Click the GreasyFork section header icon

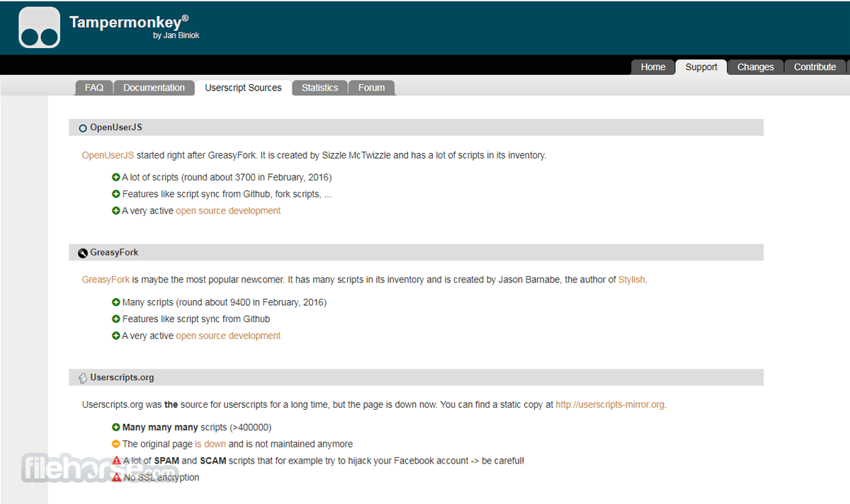[x=83, y=253]
